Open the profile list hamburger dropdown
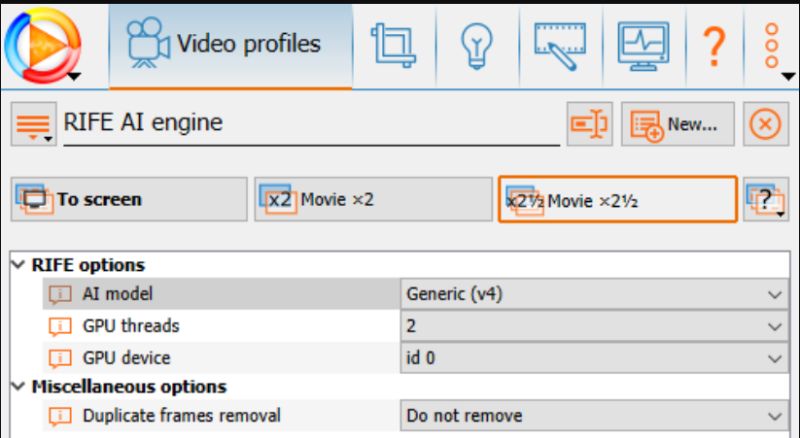800x438 pixels. [x=34, y=124]
